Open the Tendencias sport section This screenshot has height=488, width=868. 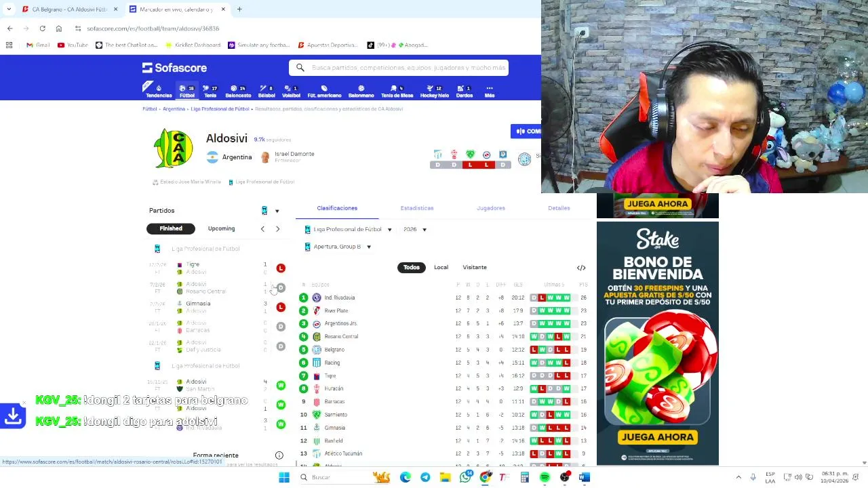[x=159, y=91]
